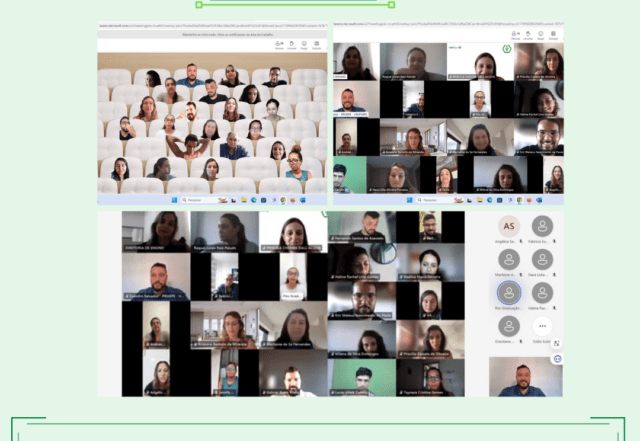The width and height of the screenshot is (640, 441).
Task: Click the rightmost toolbar button in left meeting
Action: point(315,45)
